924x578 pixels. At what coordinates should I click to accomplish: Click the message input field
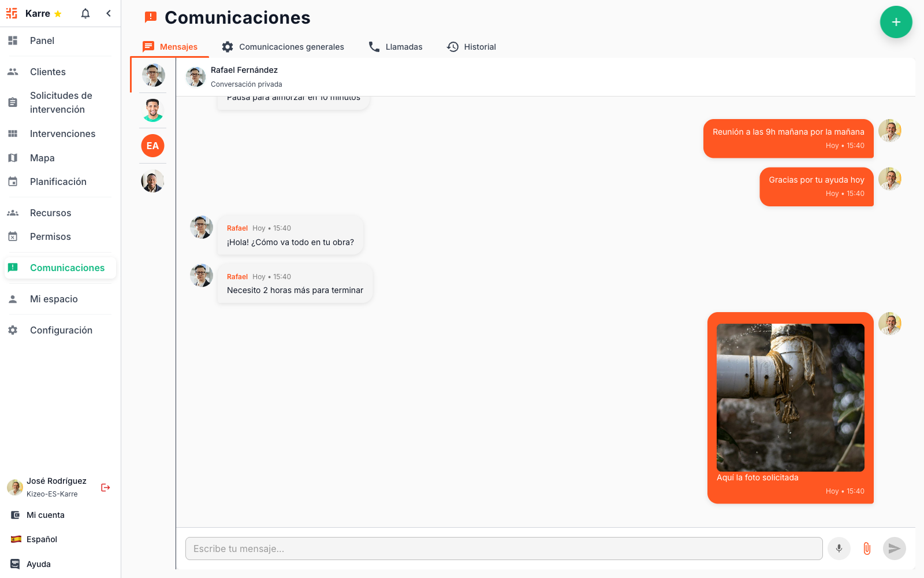click(503, 549)
